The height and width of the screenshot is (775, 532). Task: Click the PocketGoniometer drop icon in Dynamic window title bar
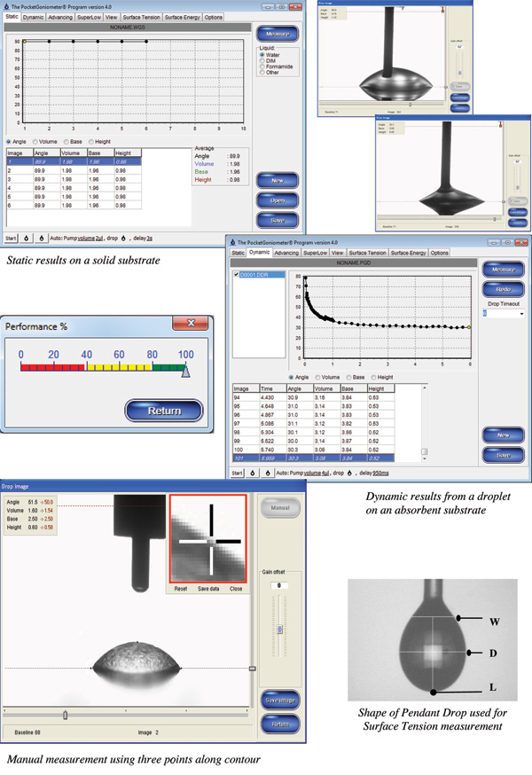[232, 242]
